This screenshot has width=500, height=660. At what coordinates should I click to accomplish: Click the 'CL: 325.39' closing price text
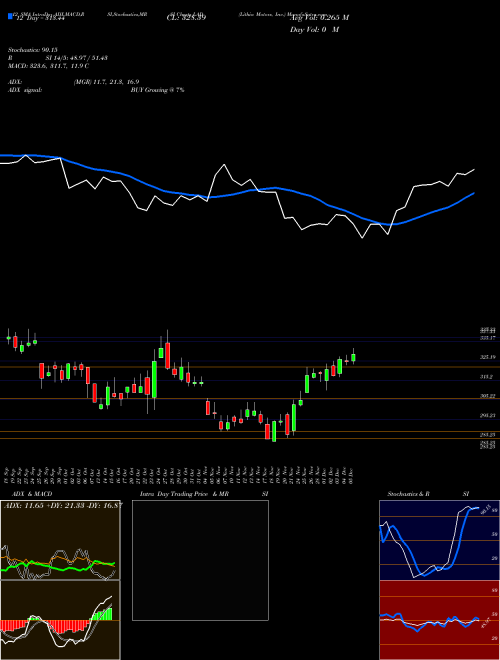[x=186, y=18]
